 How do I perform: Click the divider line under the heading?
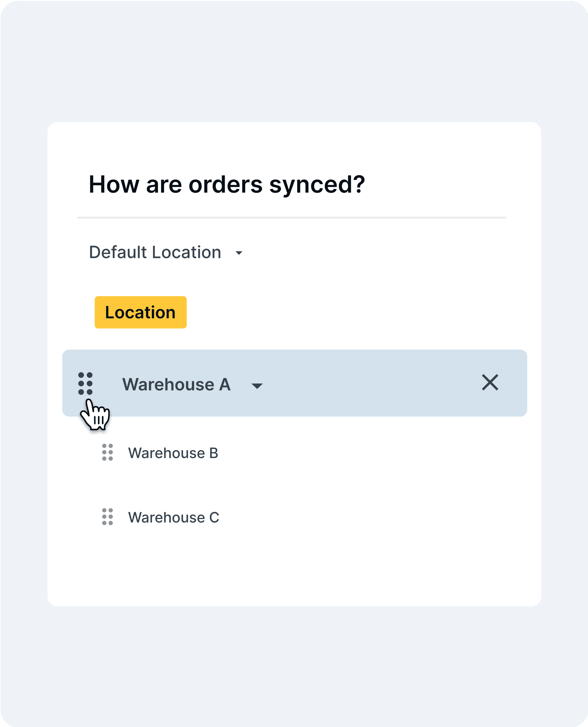pyautogui.click(x=291, y=218)
